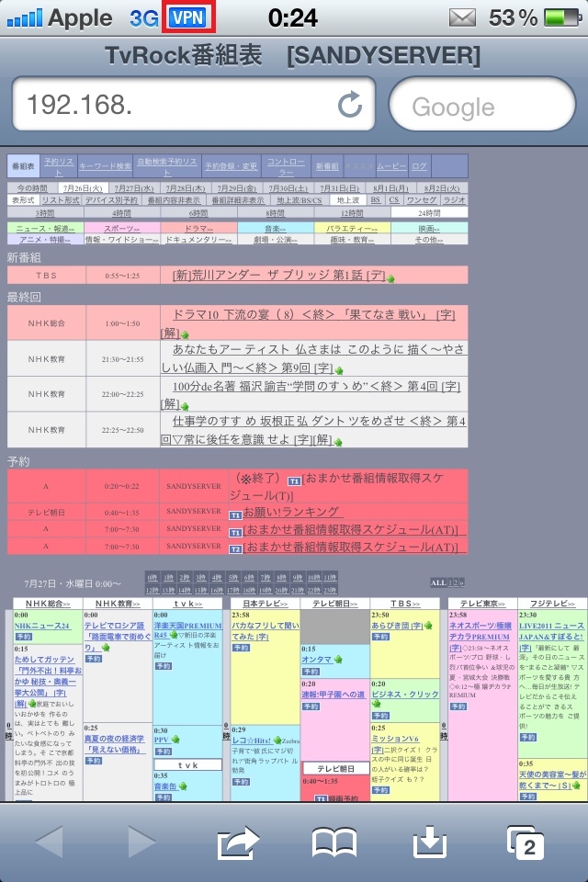Viewport: 588px width, 882px height.
Task: Open the bookmarks book icon
Action: (334, 842)
